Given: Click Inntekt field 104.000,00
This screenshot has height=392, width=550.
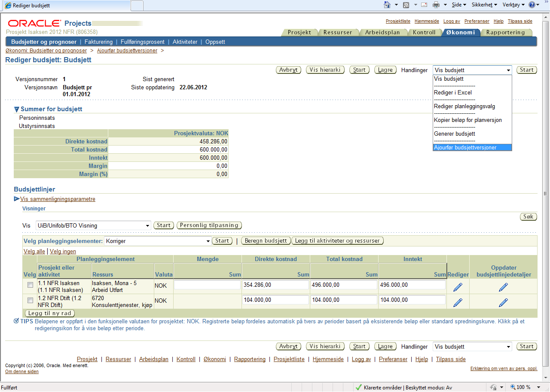Looking at the screenshot, I should tap(412, 300).
